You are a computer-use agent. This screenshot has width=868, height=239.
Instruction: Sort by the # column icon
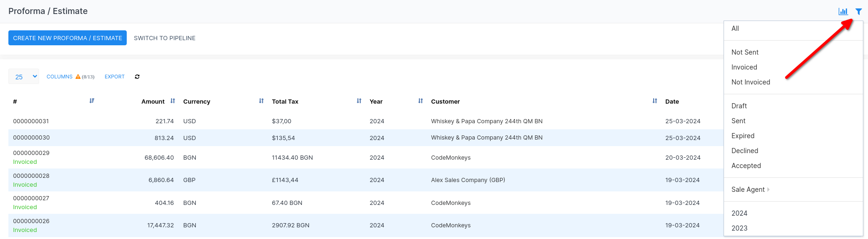92,101
